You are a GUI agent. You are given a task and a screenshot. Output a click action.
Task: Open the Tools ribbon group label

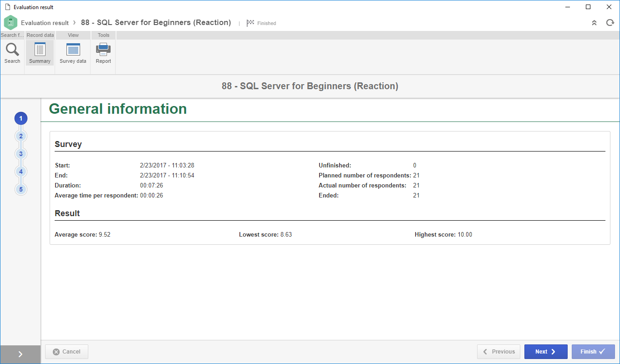tap(103, 35)
